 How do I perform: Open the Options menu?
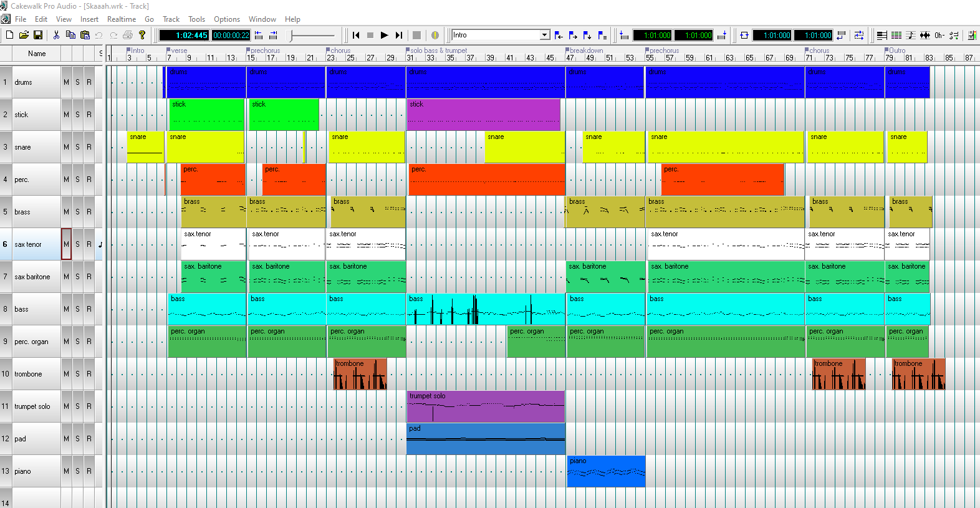[x=227, y=19]
